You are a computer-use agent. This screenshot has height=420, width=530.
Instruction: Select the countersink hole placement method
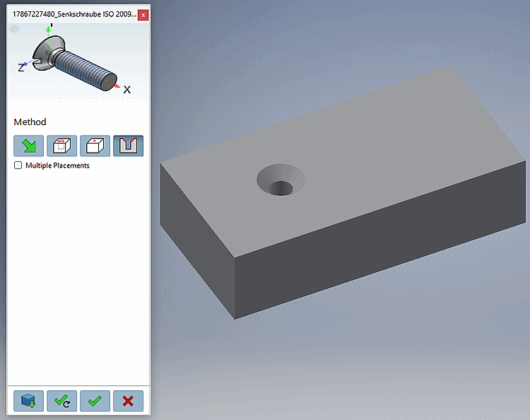point(128,146)
